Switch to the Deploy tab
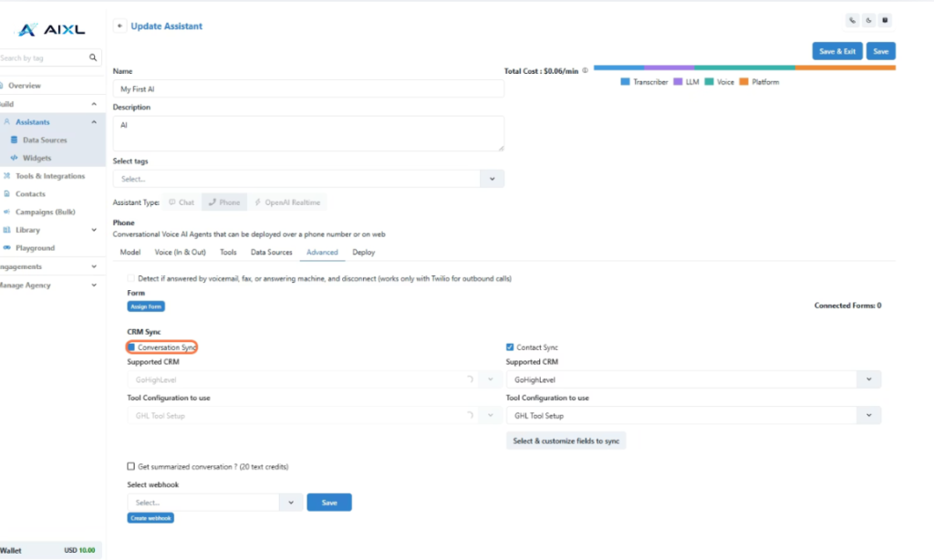Image resolution: width=934 pixels, height=560 pixels. [364, 252]
